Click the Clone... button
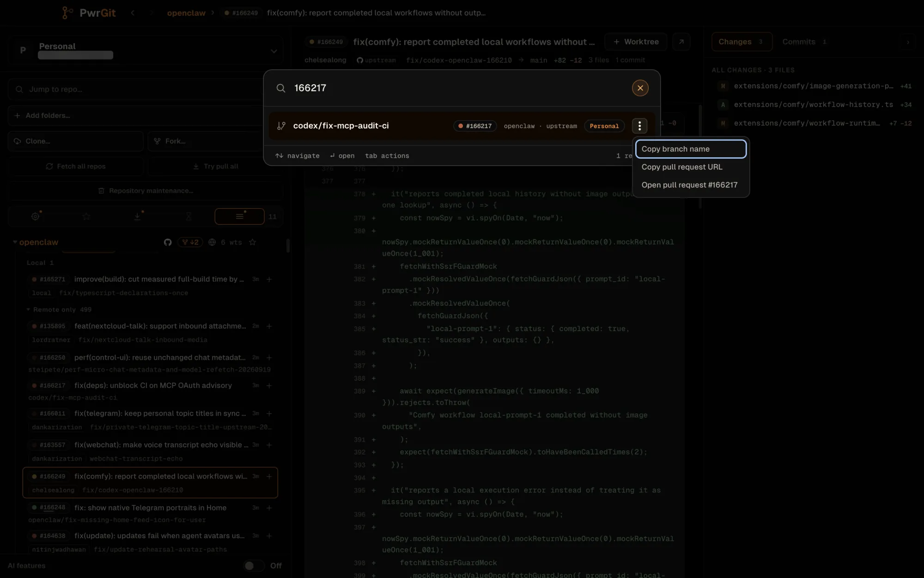924x578 pixels. tap(75, 141)
